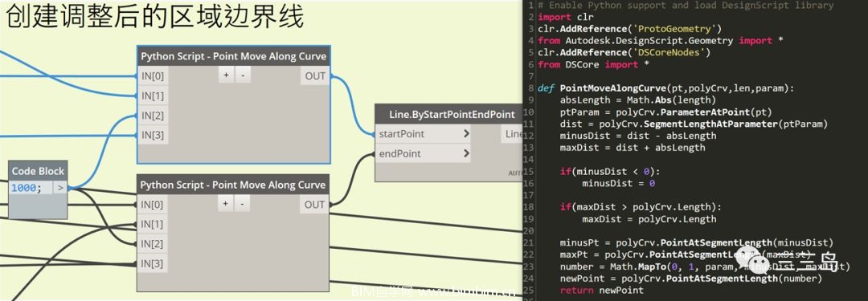868x301 pixels.
Task: Remove an input port from the lower Python Script node
Action: [243, 204]
